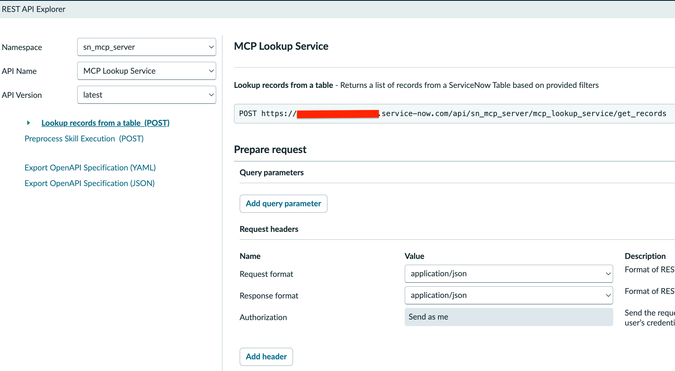The height and width of the screenshot is (371, 675).
Task: Open the API Version dropdown showing latest
Action: point(146,95)
